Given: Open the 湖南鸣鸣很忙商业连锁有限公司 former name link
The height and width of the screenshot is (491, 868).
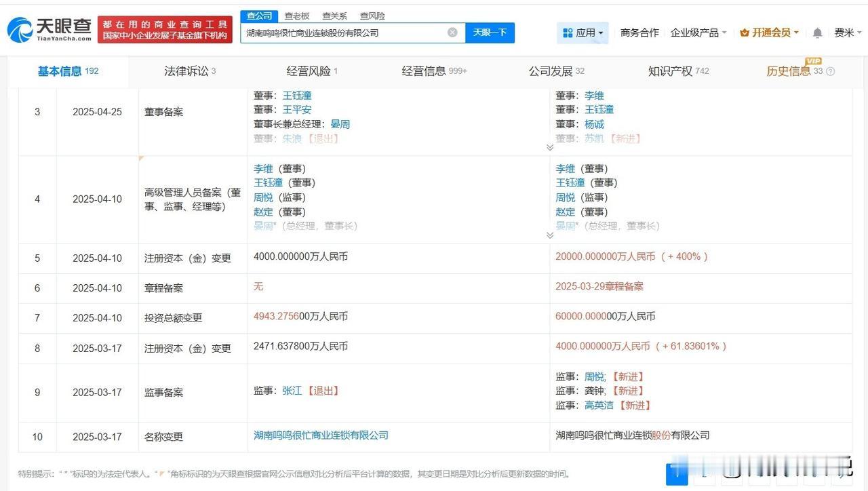Looking at the screenshot, I should click(321, 435).
